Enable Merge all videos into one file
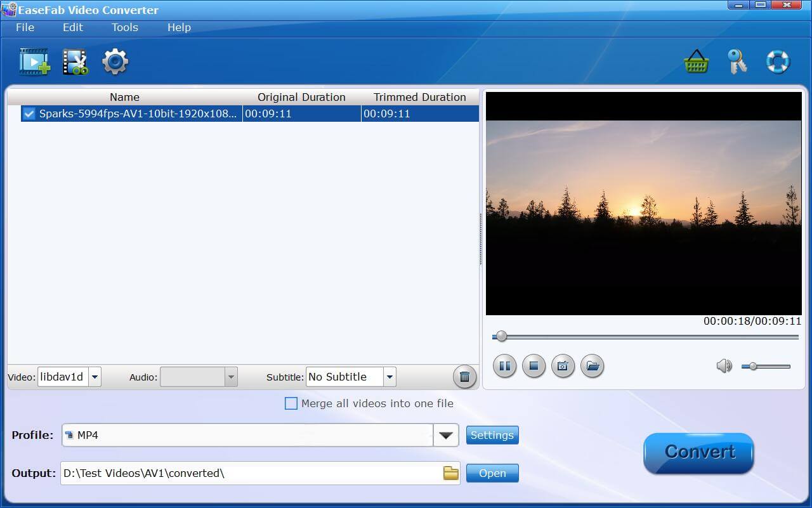 point(291,403)
